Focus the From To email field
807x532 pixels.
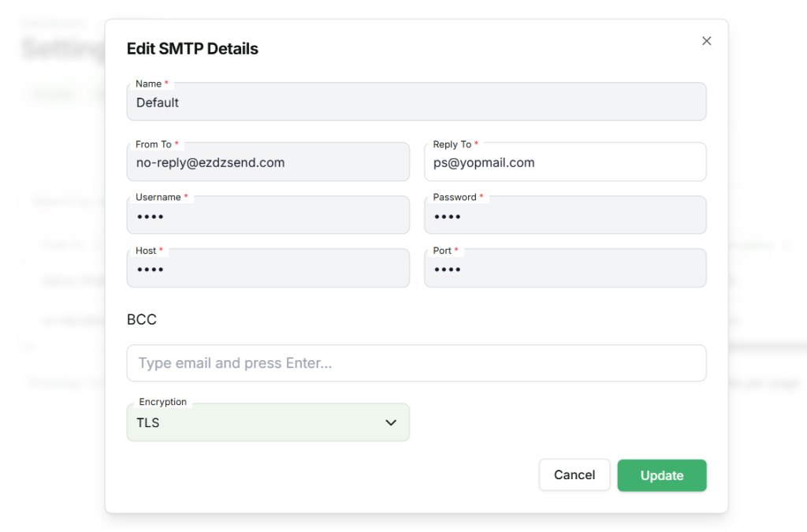click(268, 163)
